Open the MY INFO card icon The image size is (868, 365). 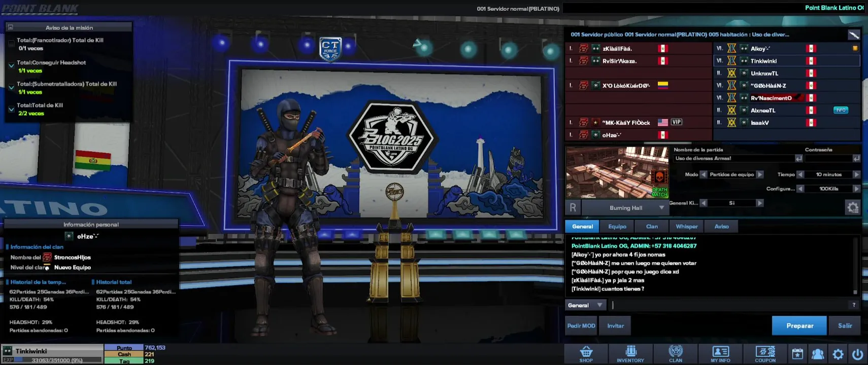point(720,354)
